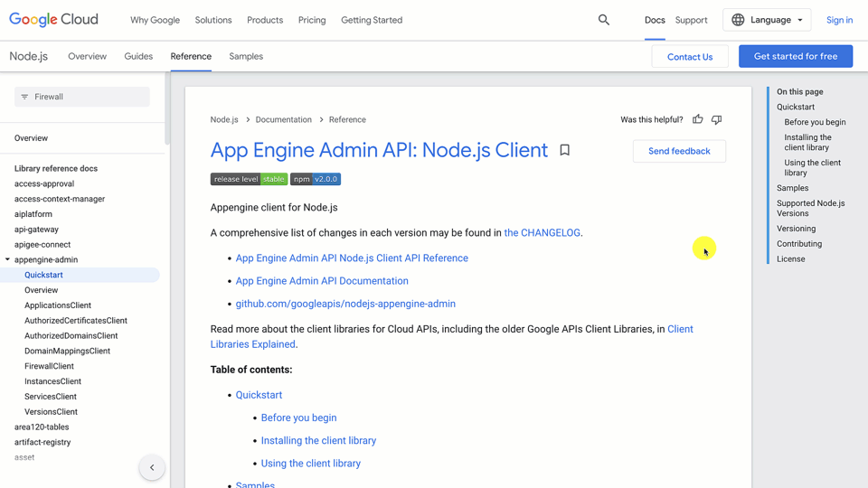Click the npm v2.0.0 badge
This screenshot has width=868, height=488.
pyautogui.click(x=316, y=179)
